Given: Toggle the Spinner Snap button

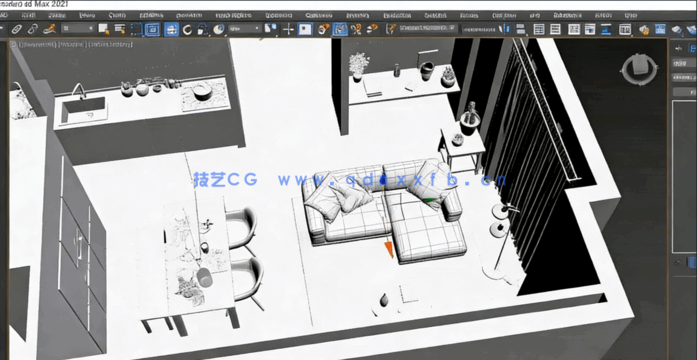Looking at the screenshot, I should click(x=372, y=29).
